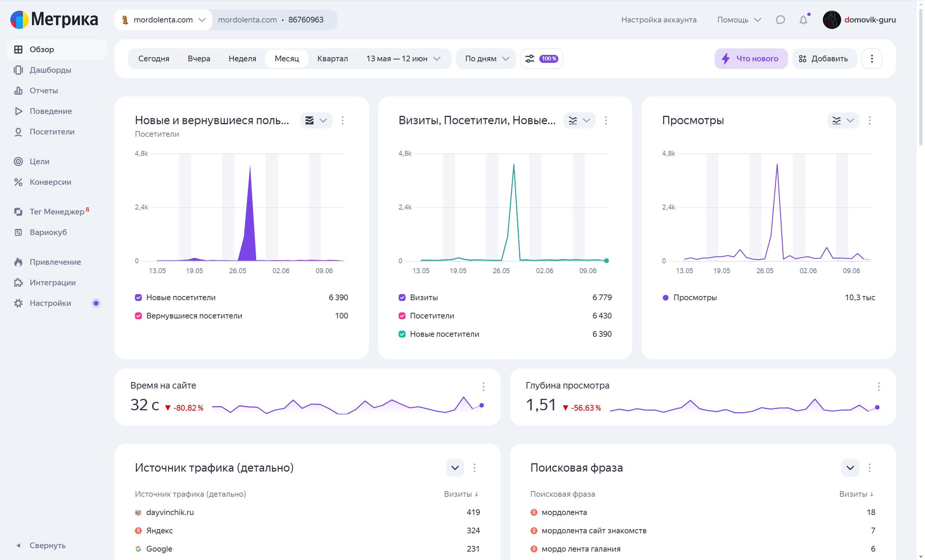Screen dimensions: 925x560
Task: Click the Что нового button
Action: click(750, 59)
